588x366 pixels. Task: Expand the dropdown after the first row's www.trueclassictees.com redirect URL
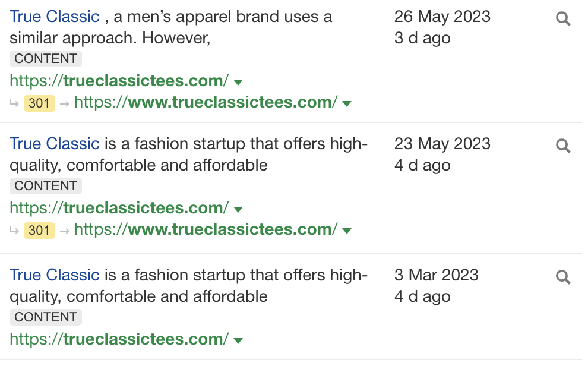click(347, 104)
